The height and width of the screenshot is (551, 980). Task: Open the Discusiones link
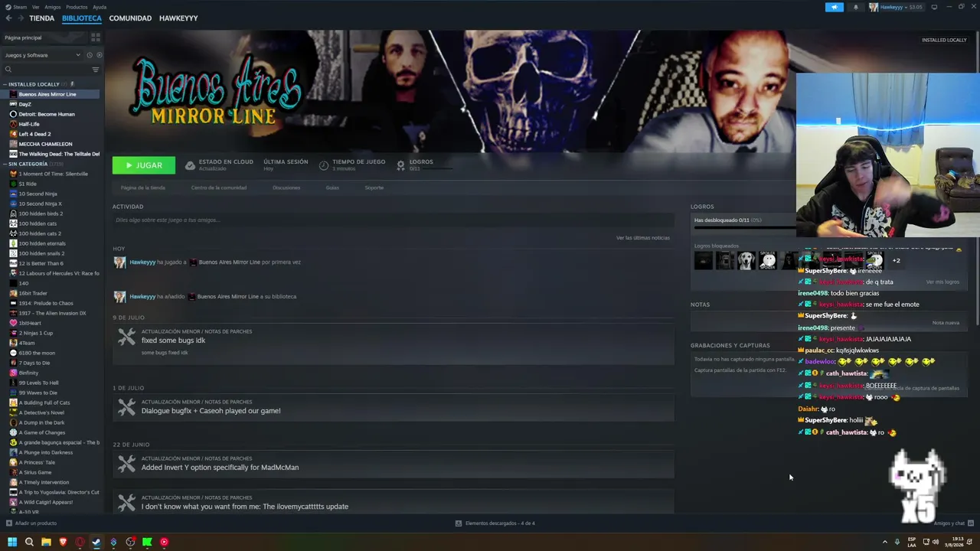click(286, 187)
